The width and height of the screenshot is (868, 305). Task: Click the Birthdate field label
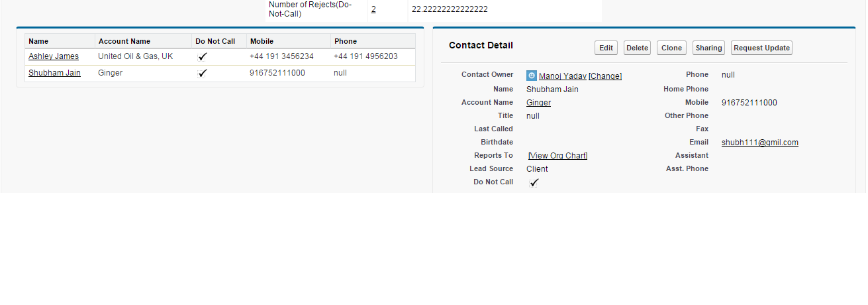[497, 142]
